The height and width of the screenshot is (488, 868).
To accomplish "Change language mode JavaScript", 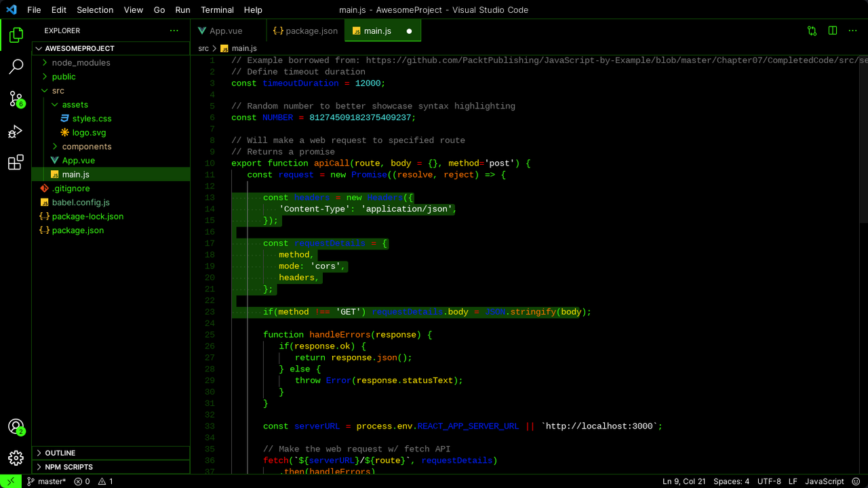I will (x=825, y=481).
